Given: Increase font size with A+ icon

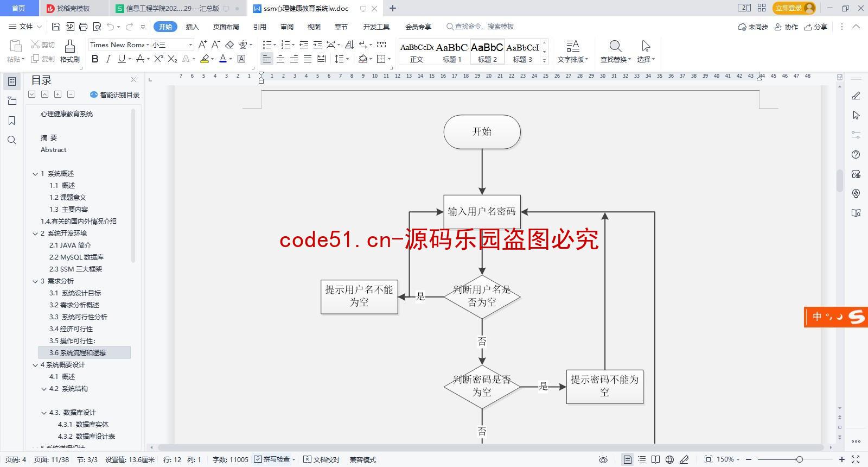Looking at the screenshot, I should pyautogui.click(x=202, y=45).
